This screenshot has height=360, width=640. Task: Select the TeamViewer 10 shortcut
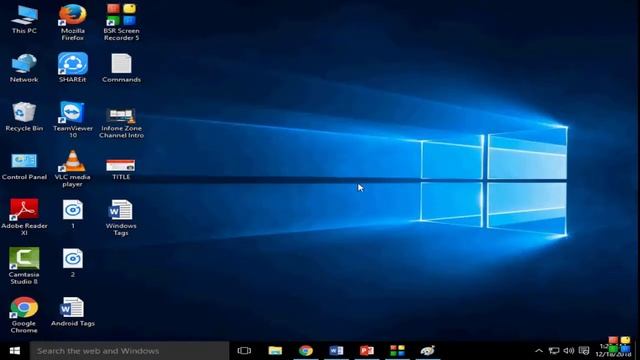[73, 120]
